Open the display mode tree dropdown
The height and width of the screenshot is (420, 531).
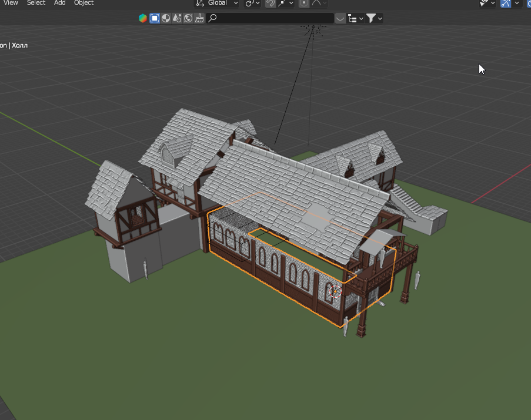tap(356, 19)
